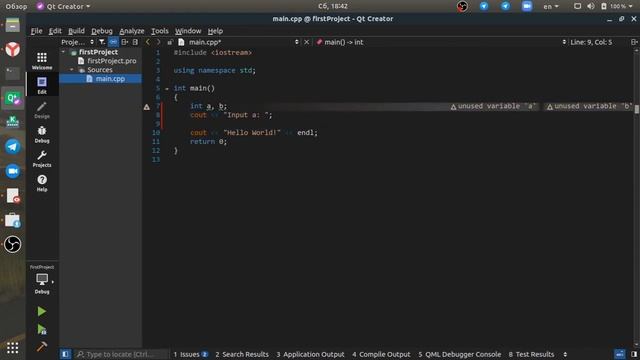Viewport: 640px width, 360px height.
Task: Open the Edit menu
Action: click(x=55, y=31)
